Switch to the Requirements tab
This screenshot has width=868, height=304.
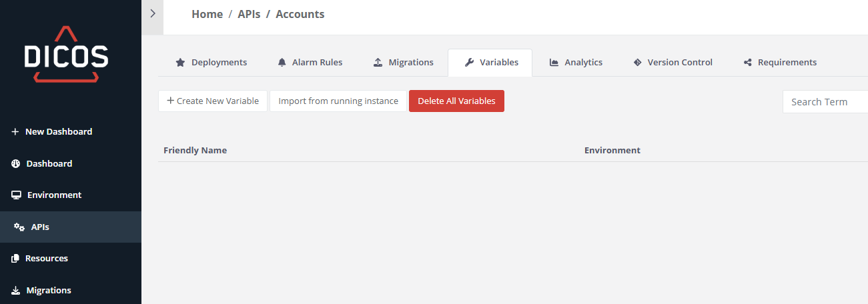point(787,63)
